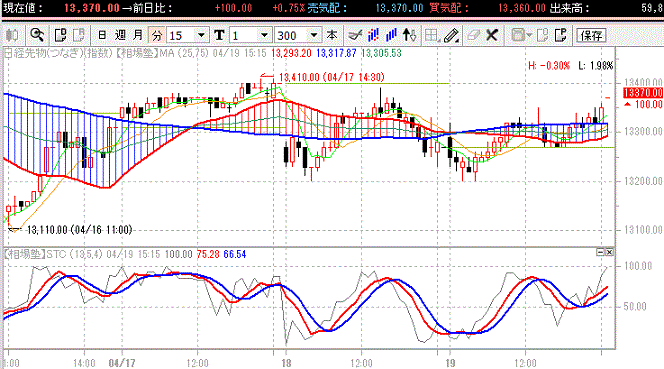
Task: Click the red STC value 75.28
Action: (208, 254)
